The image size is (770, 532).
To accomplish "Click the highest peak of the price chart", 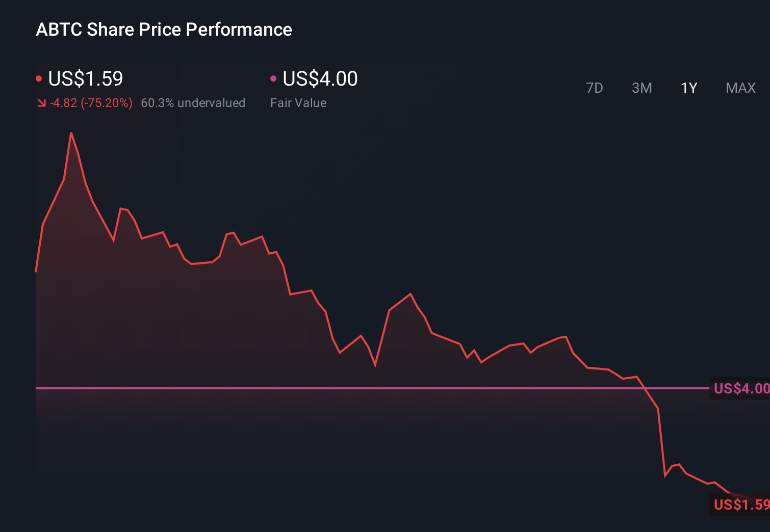I will point(71,132).
